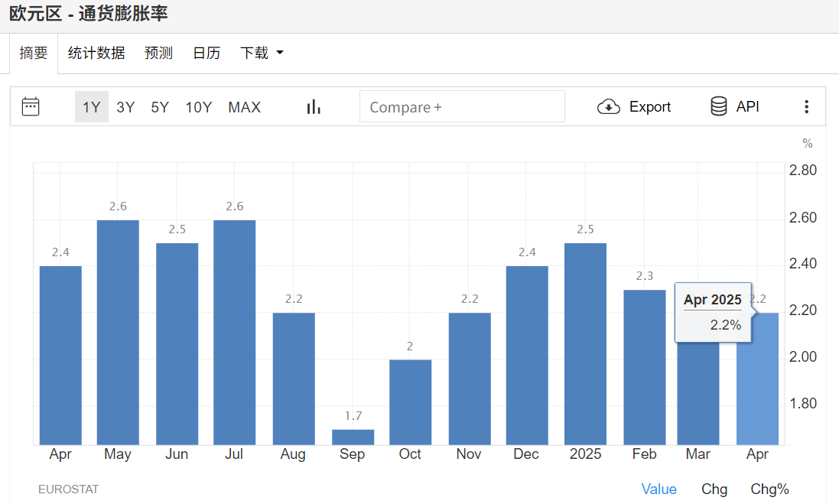839x504 pixels.
Task: Switch to the 摘要 tab
Action: coord(34,53)
